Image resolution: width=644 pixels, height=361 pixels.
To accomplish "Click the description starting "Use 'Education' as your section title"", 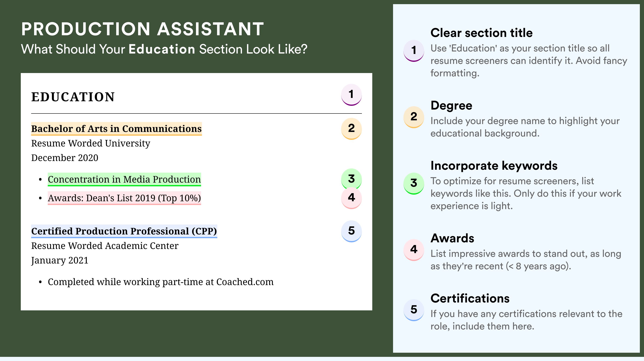I will (x=529, y=61).
